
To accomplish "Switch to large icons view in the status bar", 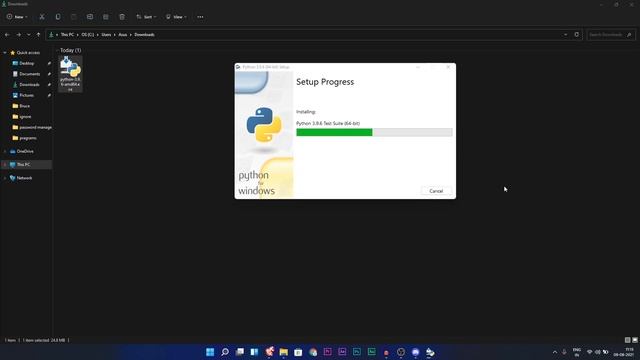I will [635, 340].
